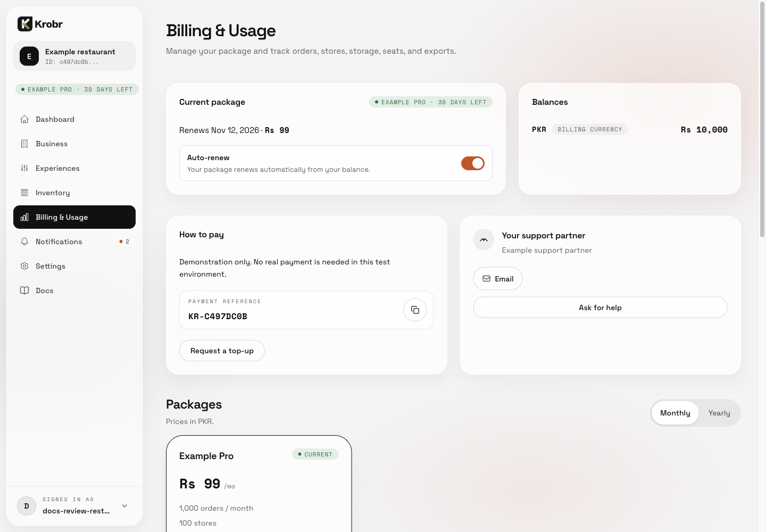Select the Example Pro package card
Screen dimensions: 766x532
pyautogui.click(x=259, y=484)
